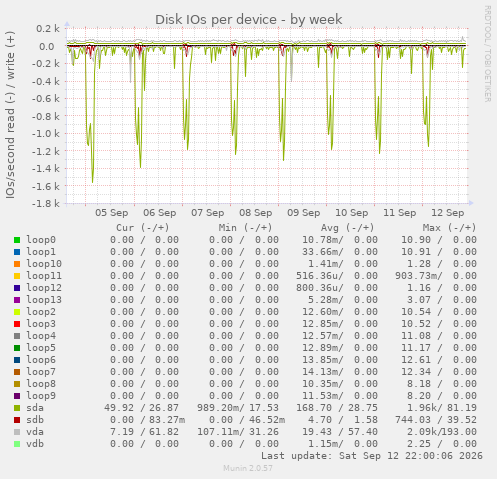
Task: Click the chart title 'Disk IOs per device - by week'
Action: (x=249, y=20)
